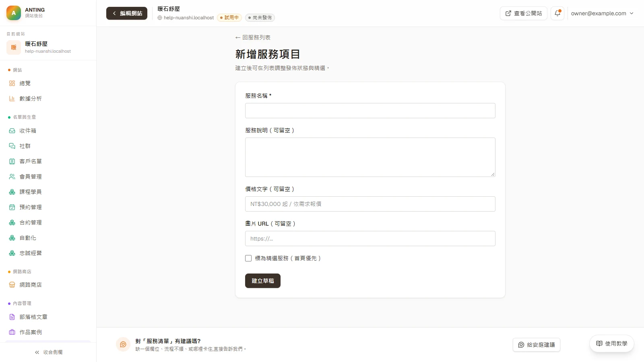
Task: Expand the owner@example.com account menu
Action: [602, 13]
